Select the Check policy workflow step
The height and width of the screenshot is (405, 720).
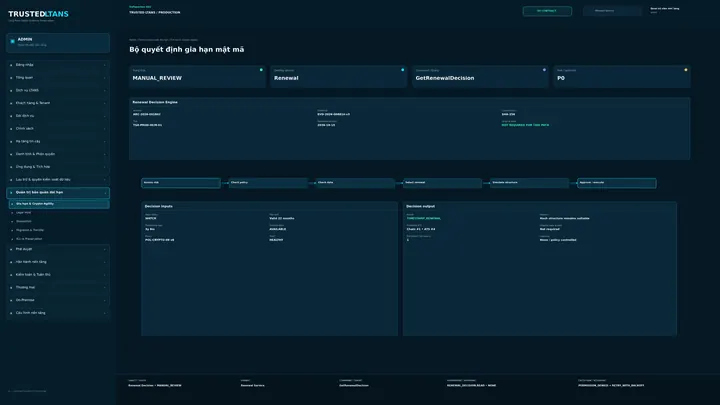click(x=268, y=183)
